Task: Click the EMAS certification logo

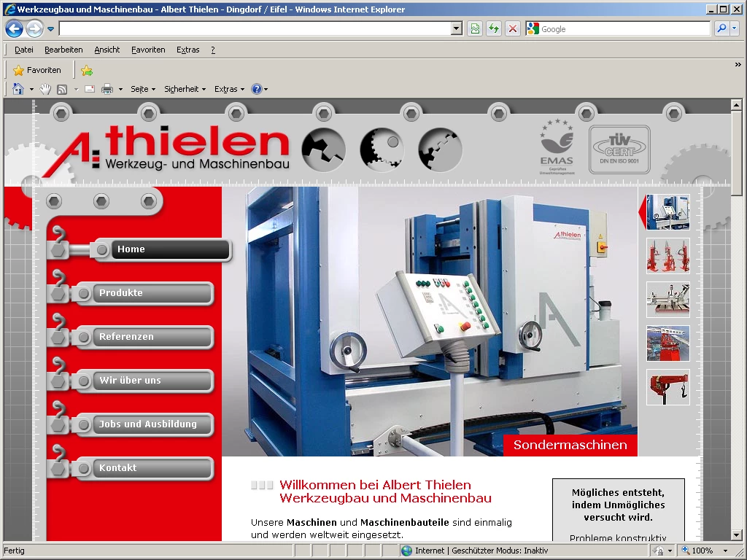Action: pyautogui.click(x=557, y=144)
